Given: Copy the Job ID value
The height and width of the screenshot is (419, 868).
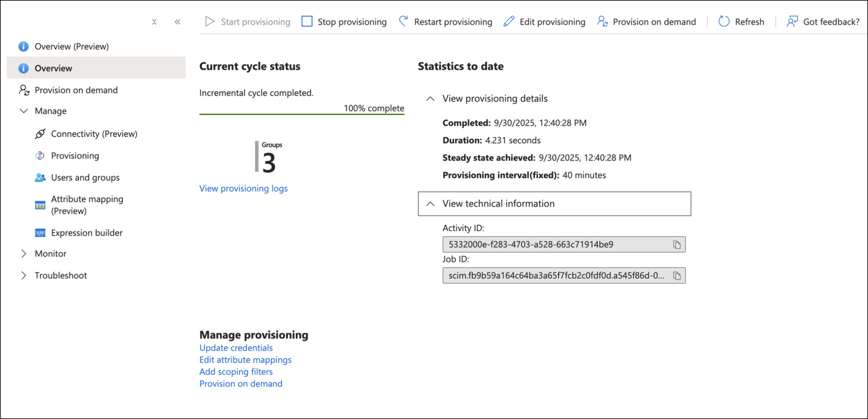Looking at the screenshot, I should point(677,276).
